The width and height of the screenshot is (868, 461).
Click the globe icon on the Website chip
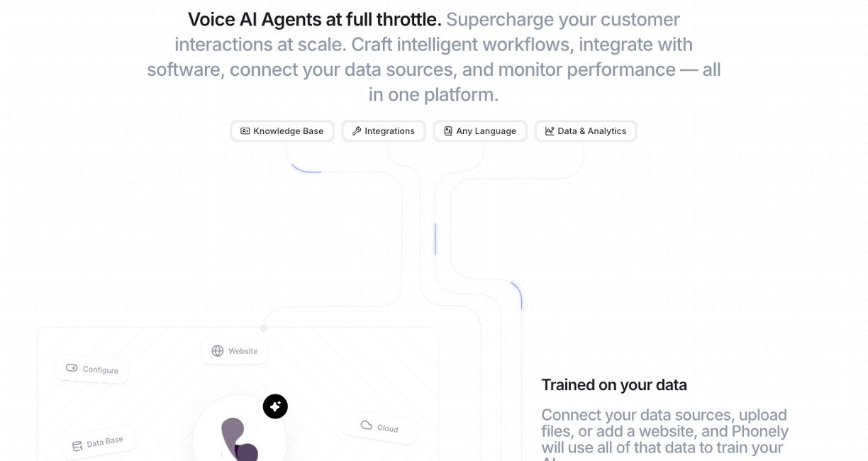pos(218,351)
